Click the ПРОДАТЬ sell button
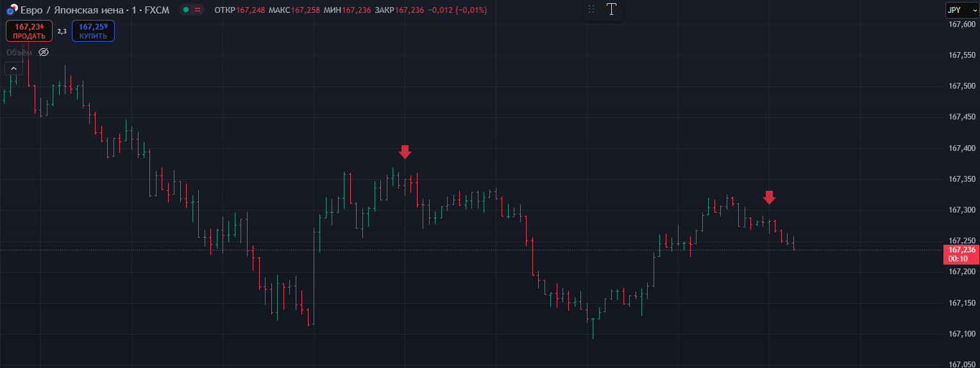The image size is (980, 368). (x=29, y=31)
